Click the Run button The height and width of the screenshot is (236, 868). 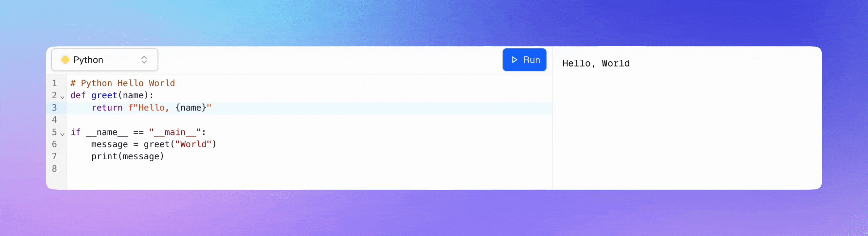524,60
